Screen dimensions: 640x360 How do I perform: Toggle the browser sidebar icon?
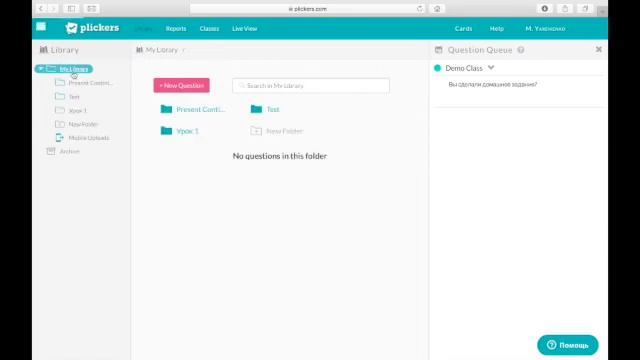click(71, 9)
